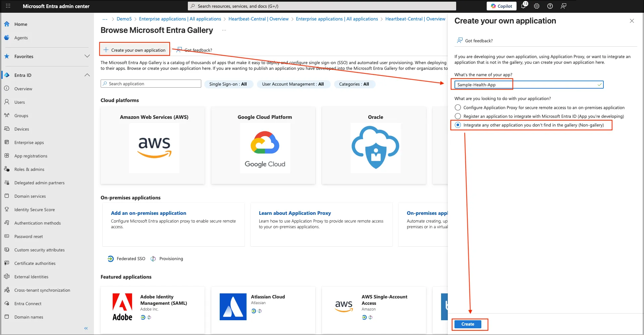Screen dimensions: 644x335
Task: Open the notifications bell icon
Action: [x=523, y=6]
